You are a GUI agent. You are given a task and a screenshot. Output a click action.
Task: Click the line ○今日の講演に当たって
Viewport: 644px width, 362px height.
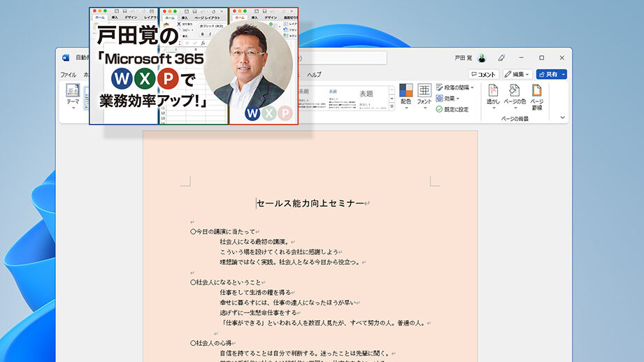click(x=222, y=231)
